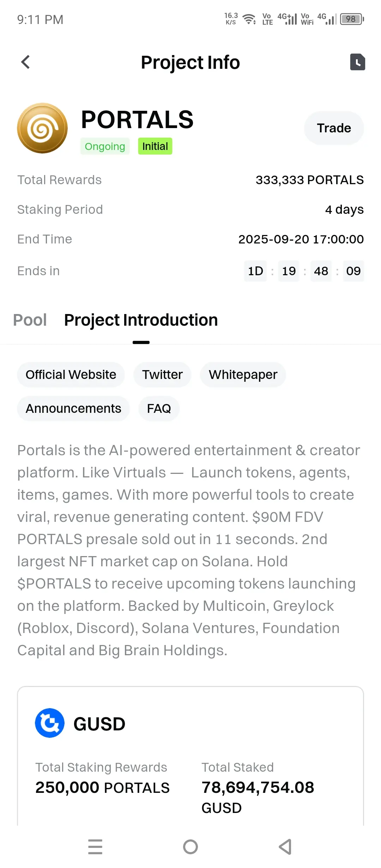Open the Announcements chip
381x868 pixels.
(73, 409)
